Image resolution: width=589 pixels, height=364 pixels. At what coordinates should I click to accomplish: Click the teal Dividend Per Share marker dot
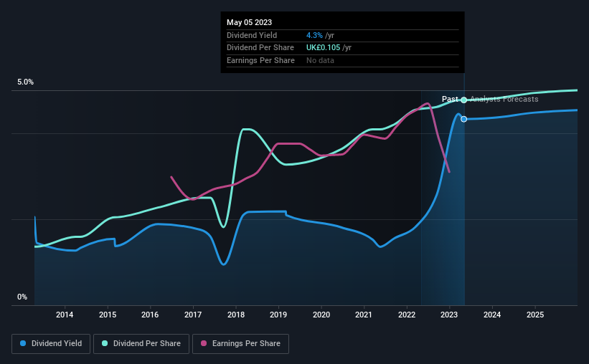coord(464,100)
